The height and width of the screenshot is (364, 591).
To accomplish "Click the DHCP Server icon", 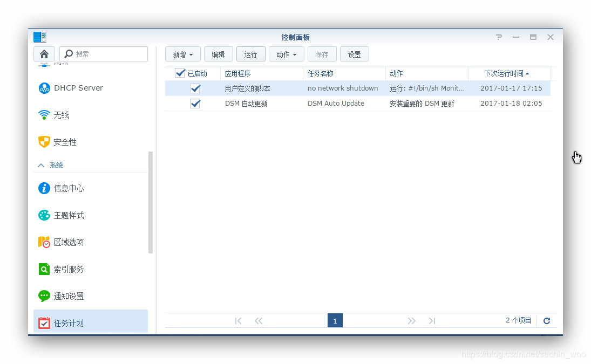I will (44, 88).
